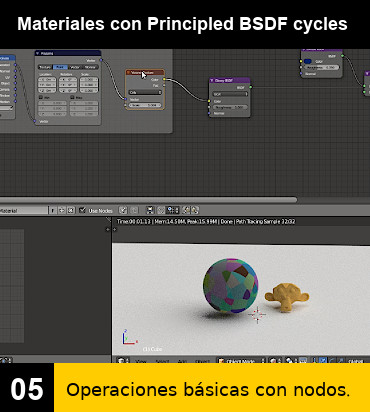Open the Object Mode dropdown
This screenshot has width=370, height=412.
241,361
